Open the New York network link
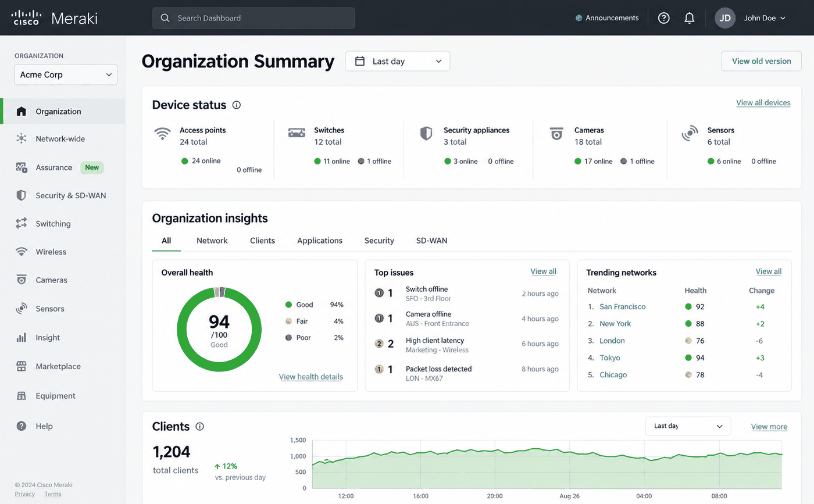 click(615, 324)
